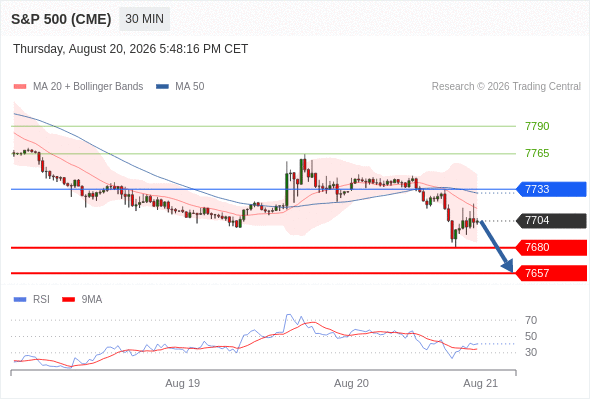Click the S&P 500 (CME) title
Image resolution: width=590 pixels, height=400 pixels.
[61, 19]
